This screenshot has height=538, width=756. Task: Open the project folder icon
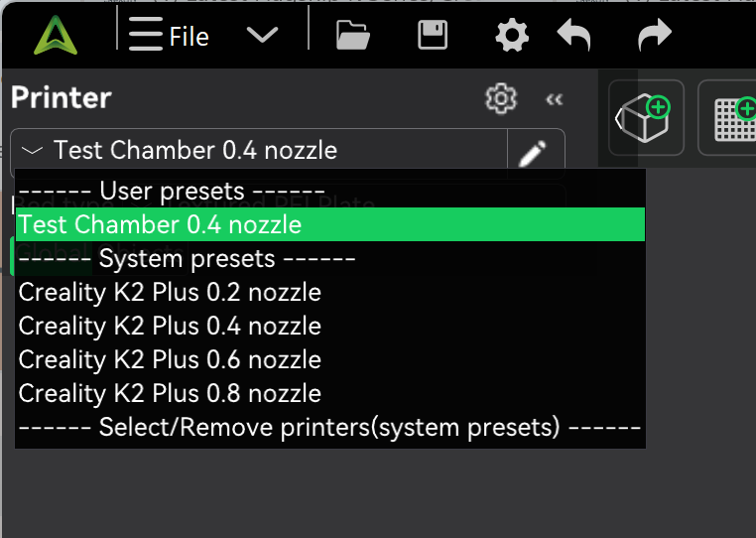353,35
